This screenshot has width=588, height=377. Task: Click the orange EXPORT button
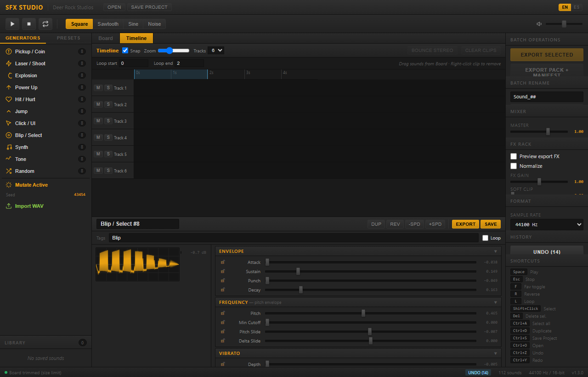coord(466,224)
